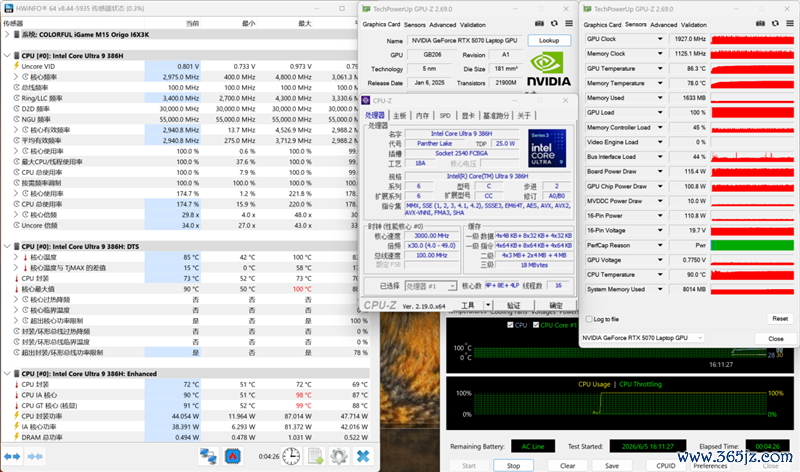The width and height of the screenshot is (800, 472).
Task: Refresh icon in GPU-Z Graphics Card window
Action: click(554, 23)
